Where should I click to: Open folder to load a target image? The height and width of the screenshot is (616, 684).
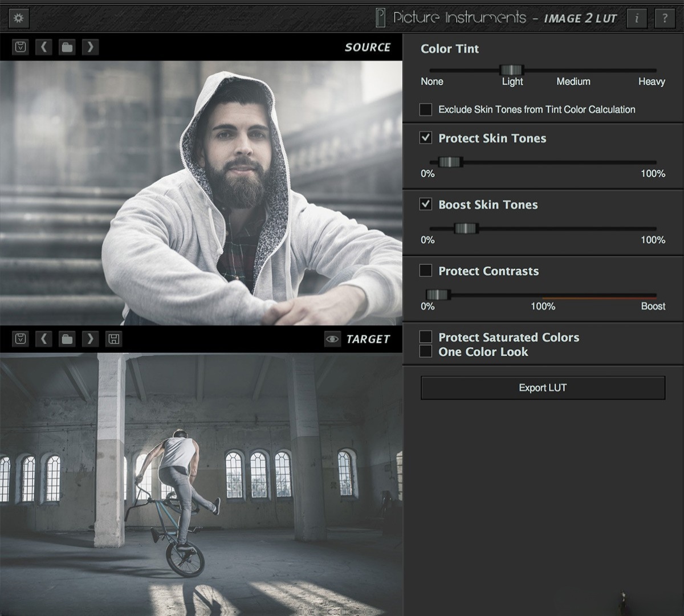click(67, 339)
